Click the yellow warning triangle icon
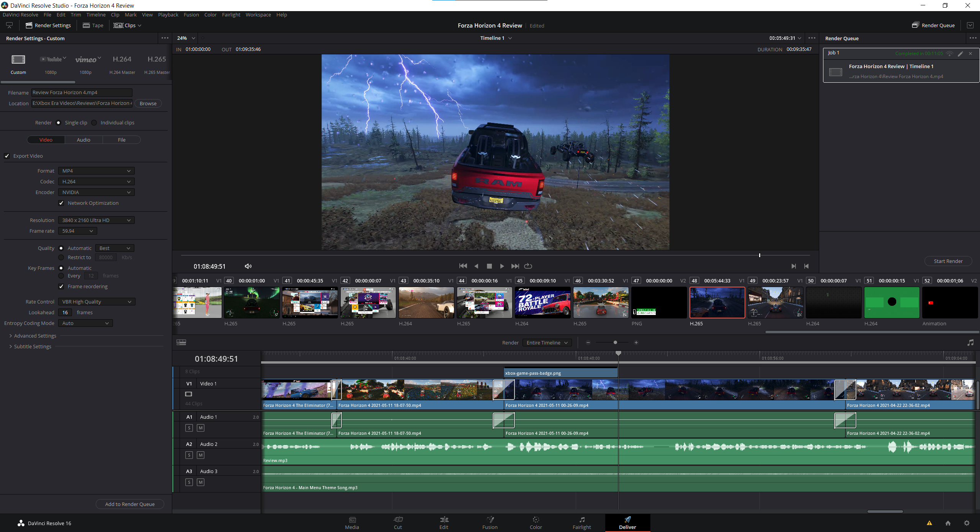980x532 pixels. point(929,523)
